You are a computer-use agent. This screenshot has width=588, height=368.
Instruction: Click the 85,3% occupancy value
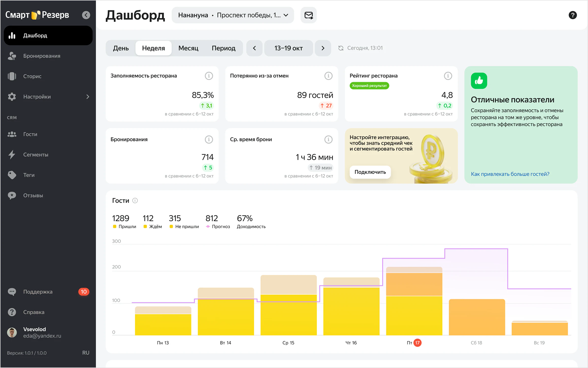click(203, 95)
